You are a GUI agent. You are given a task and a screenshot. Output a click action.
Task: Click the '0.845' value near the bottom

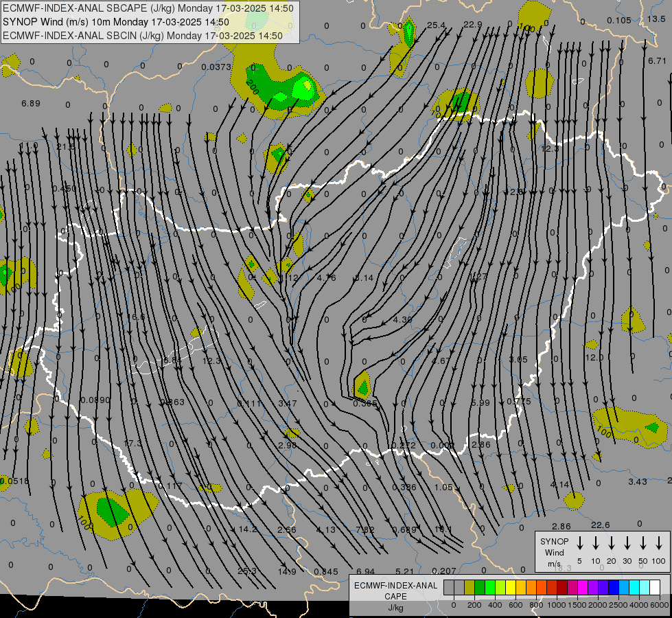[x=326, y=572]
